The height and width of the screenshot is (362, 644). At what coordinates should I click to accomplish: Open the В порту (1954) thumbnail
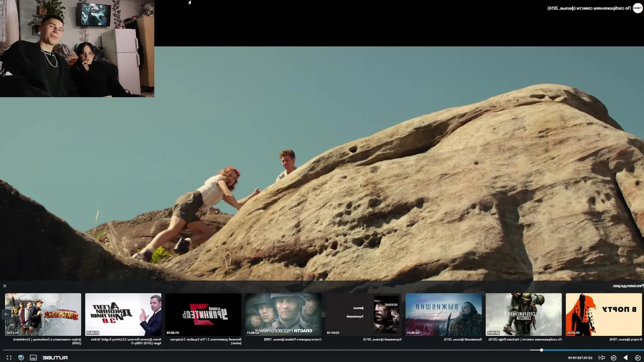pyautogui.click(x=604, y=314)
